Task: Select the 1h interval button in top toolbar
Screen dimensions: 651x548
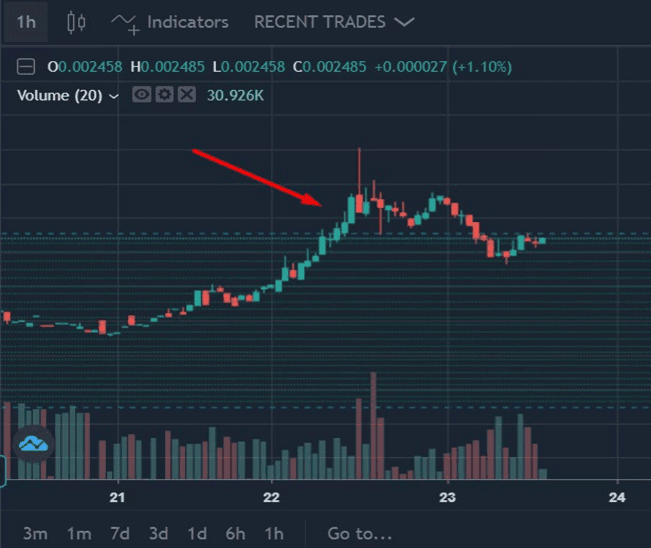Action: [x=26, y=22]
